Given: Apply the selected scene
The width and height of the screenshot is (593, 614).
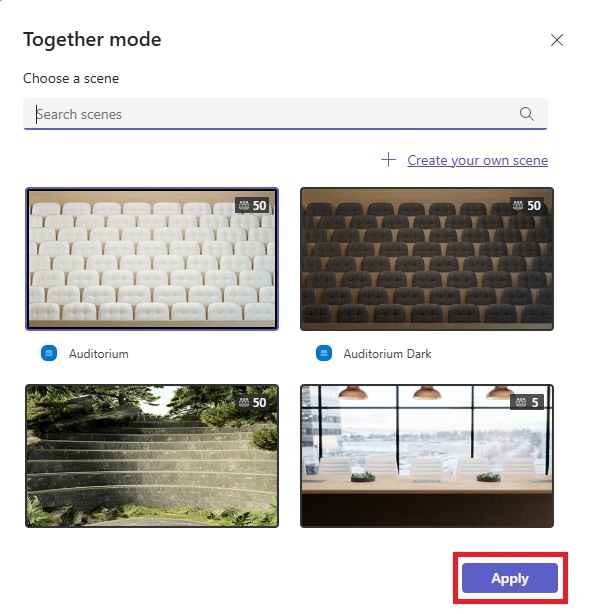Looking at the screenshot, I should pyautogui.click(x=510, y=578).
